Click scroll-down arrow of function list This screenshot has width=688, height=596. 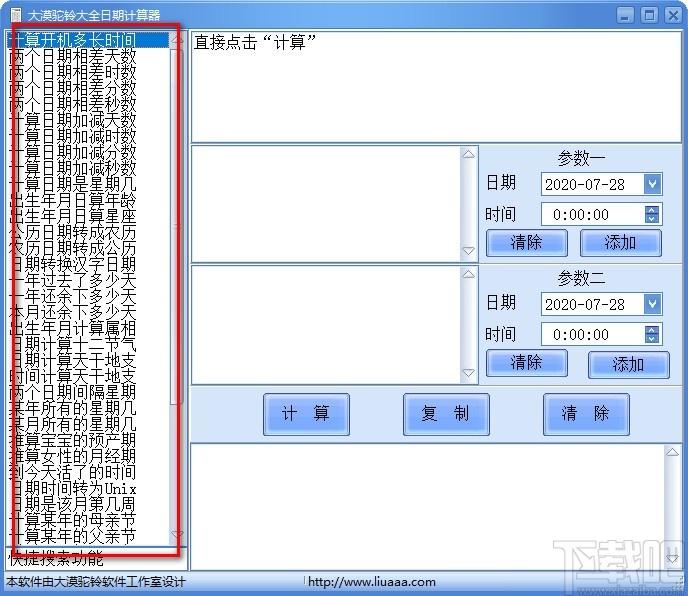coord(177,535)
